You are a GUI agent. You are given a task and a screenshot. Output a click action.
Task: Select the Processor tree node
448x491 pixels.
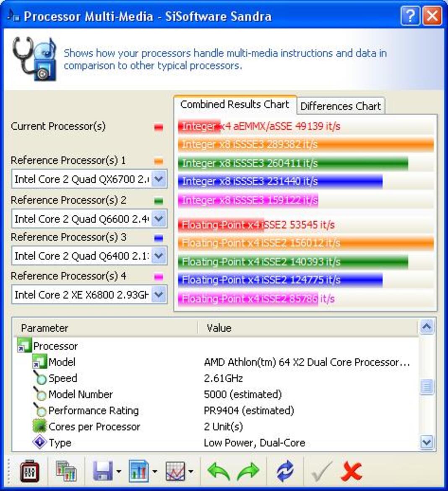[x=55, y=346]
